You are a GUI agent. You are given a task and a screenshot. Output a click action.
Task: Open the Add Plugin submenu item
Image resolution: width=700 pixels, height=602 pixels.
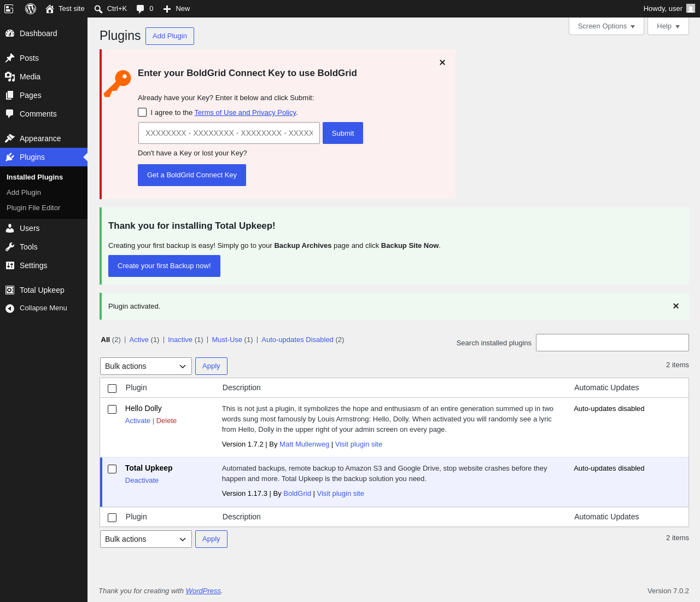pos(24,193)
